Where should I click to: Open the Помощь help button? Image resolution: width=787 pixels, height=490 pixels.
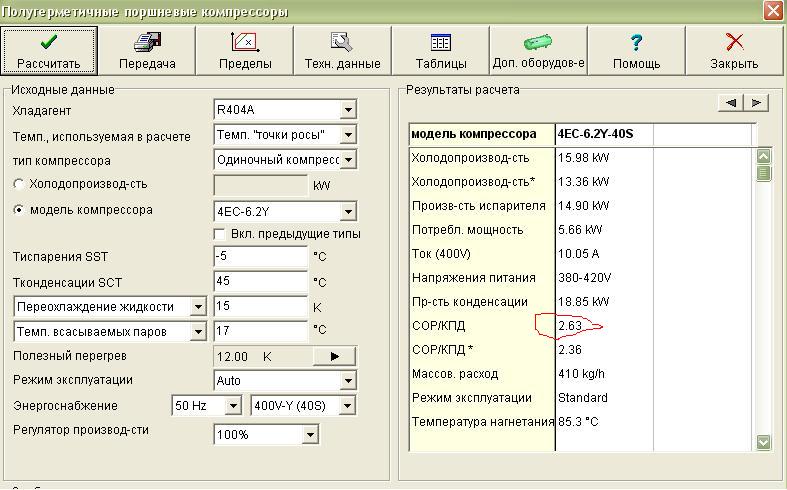click(x=636, y=51)
